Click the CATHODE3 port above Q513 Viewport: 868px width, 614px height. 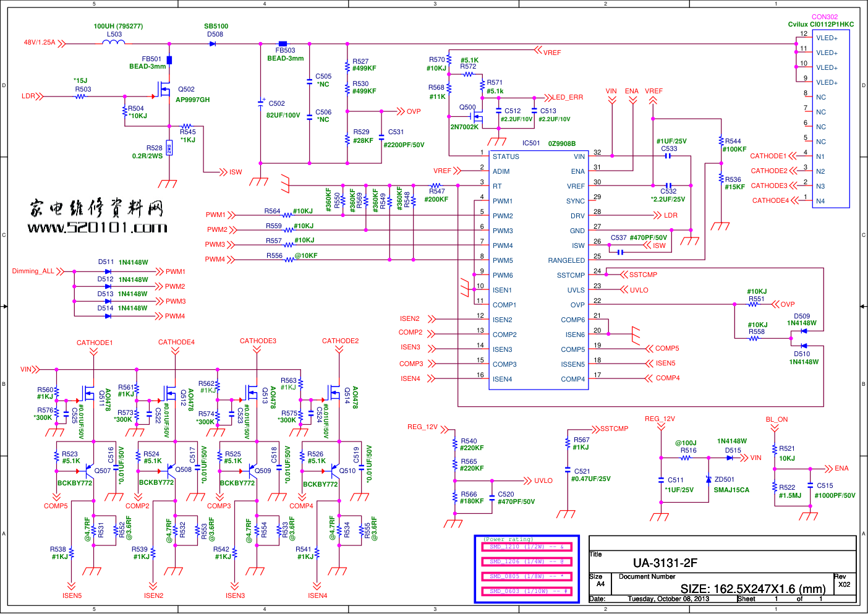point(258,341)
